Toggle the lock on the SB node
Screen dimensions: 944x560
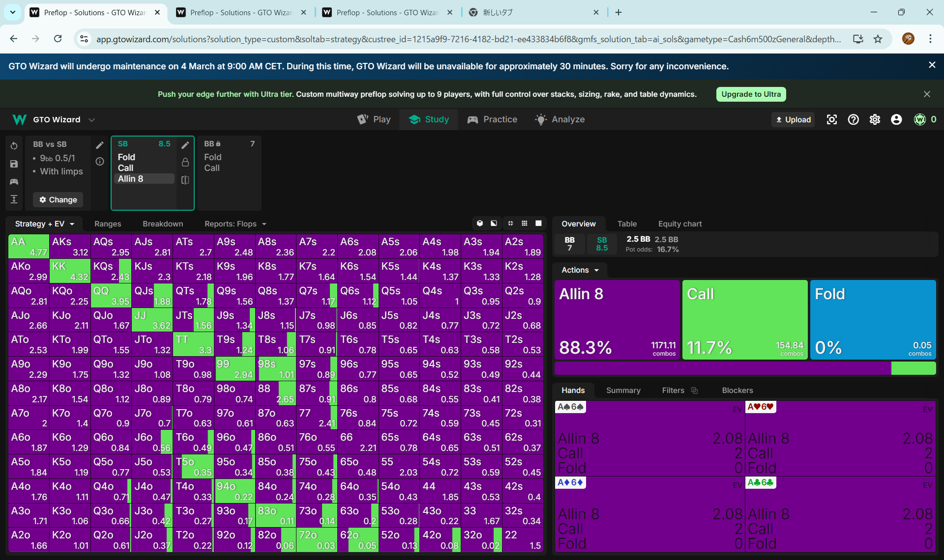pos(185,162)
